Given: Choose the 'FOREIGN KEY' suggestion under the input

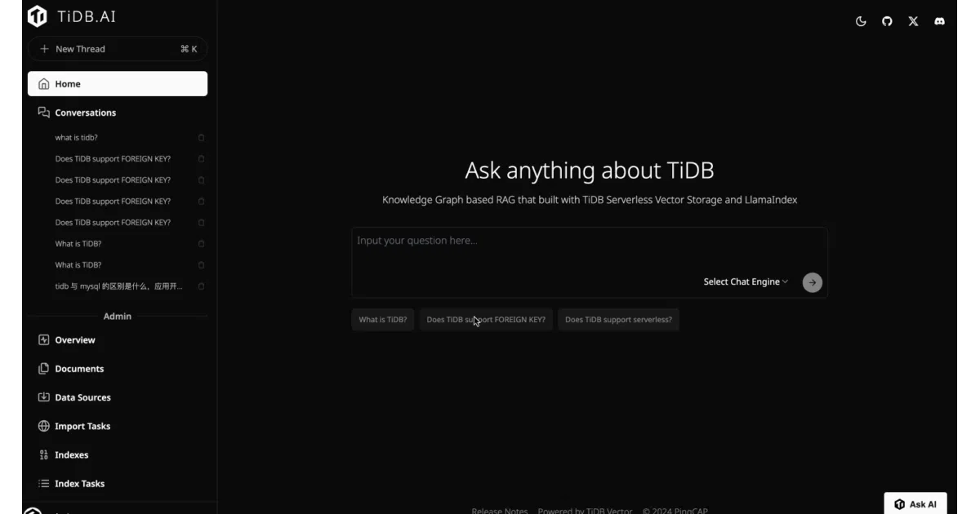Looking at the screenshot, I should click(486, 320).
